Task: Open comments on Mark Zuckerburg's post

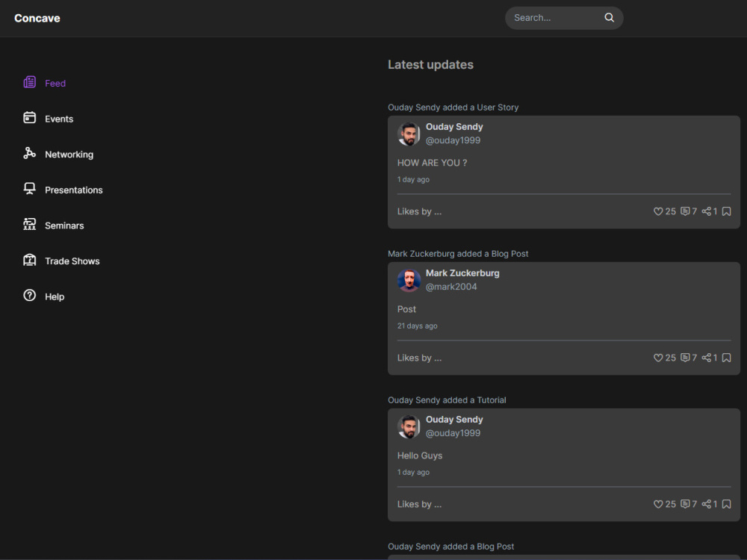Action: tap(685, 358)
